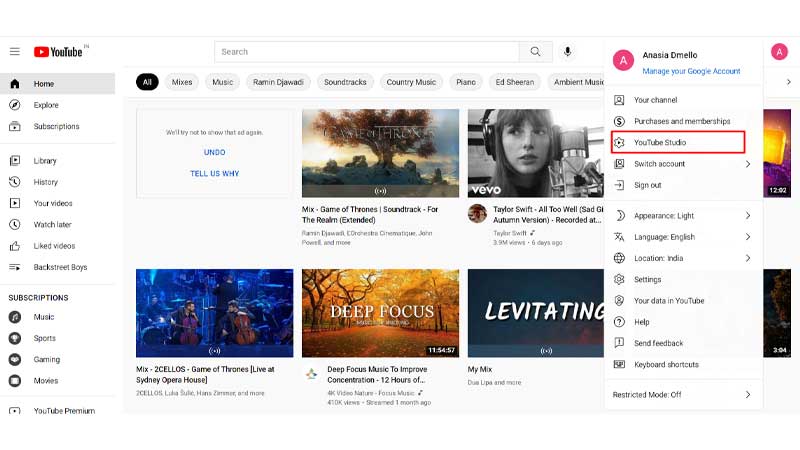Open the Taylor Swift vevo thumbnail
800x450 pixels.
[x=536, y=153]
